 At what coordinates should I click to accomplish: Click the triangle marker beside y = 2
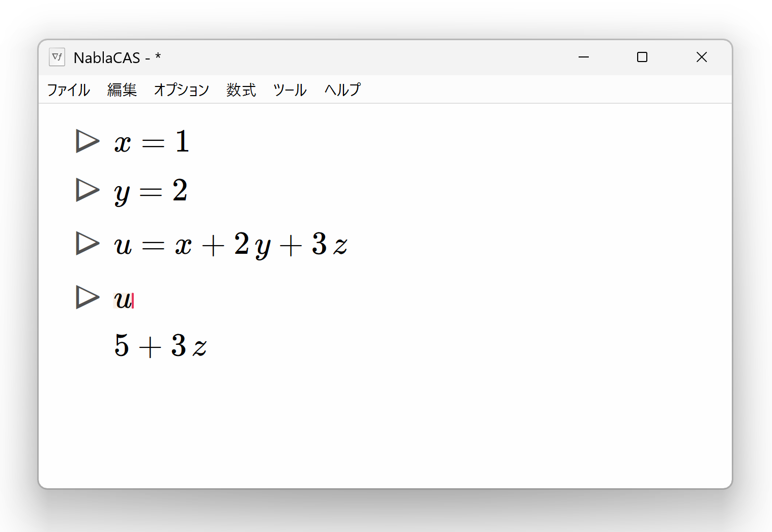click(87, 190)
